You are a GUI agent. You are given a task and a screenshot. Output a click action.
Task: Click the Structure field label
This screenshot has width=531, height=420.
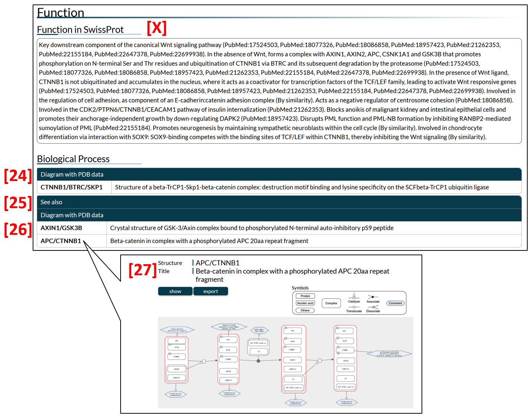[x=170, y=263]
